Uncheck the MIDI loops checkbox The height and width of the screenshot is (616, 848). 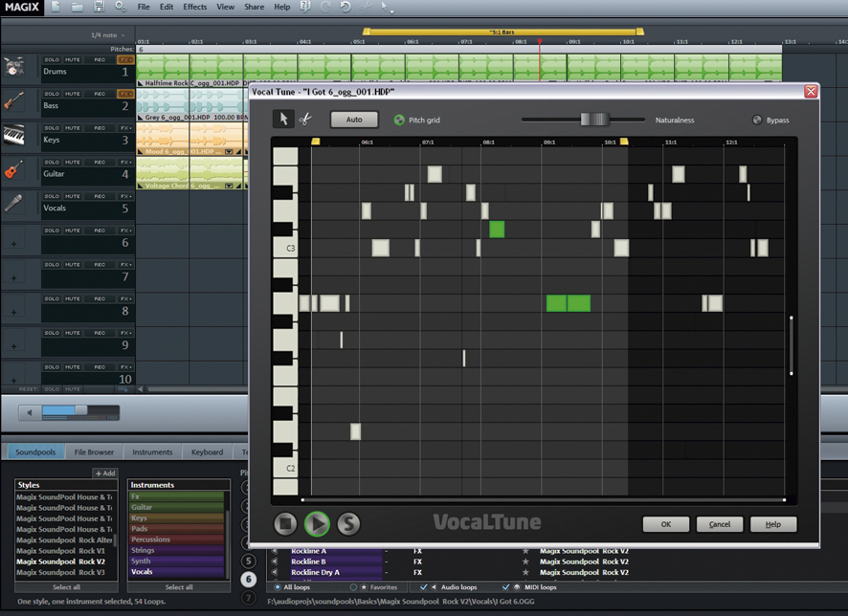click(505, 586)
